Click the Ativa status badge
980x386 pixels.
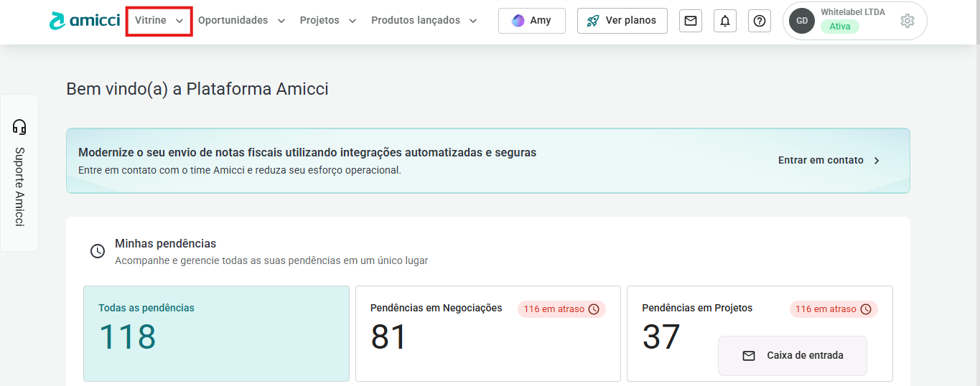click(839, 27)
